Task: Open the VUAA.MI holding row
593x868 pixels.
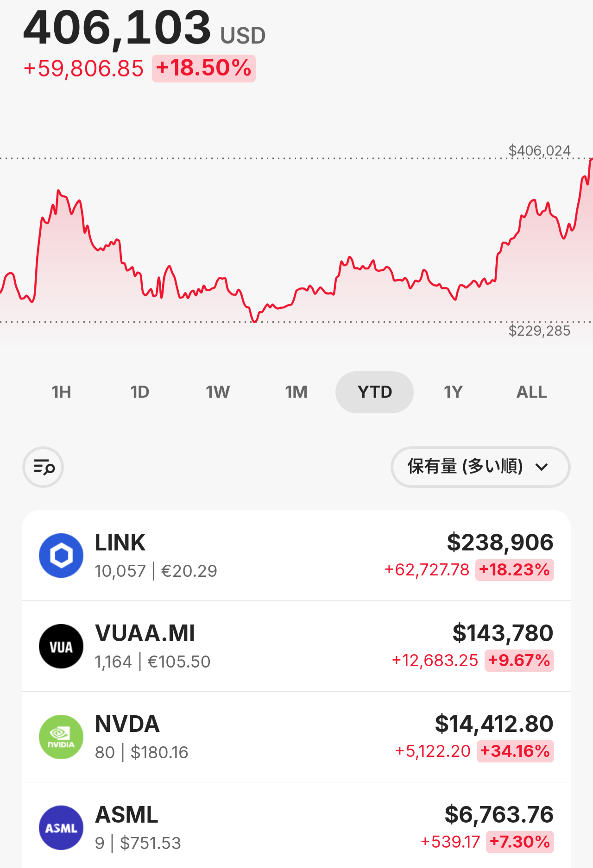Action: tap(296, 646)
